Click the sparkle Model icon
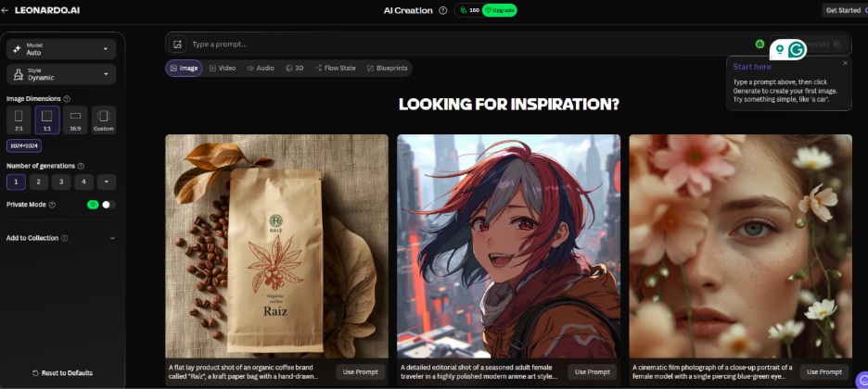Viewport: 868px width, 389px height. click(x=18, y=49)
